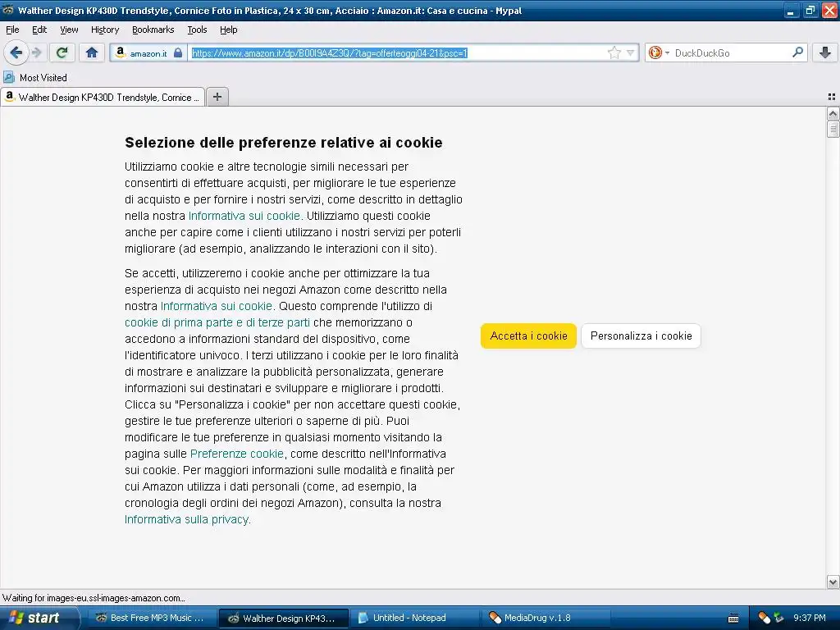Screen dimensions: 840x630
Task: Click the vertical scrollbar thumb
Action: (x=833, y=129)
